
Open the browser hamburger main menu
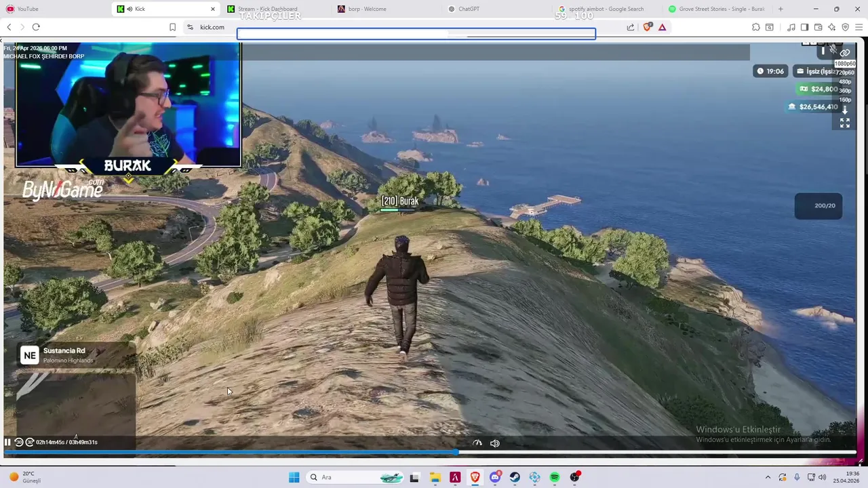[859, 27]
